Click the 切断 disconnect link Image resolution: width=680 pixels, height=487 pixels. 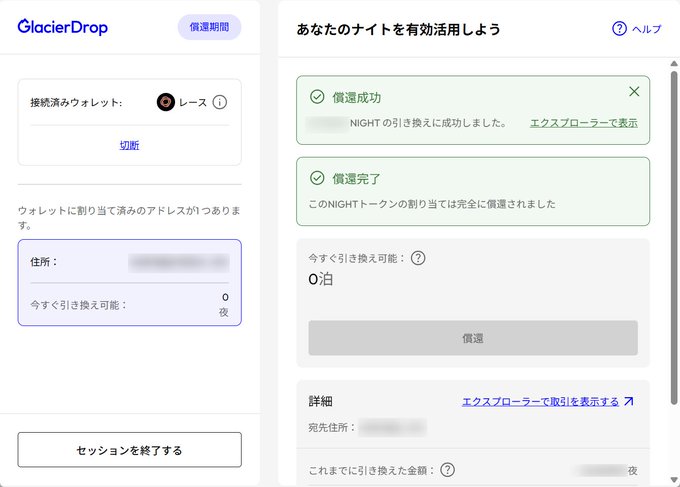(x=129, y=145)
